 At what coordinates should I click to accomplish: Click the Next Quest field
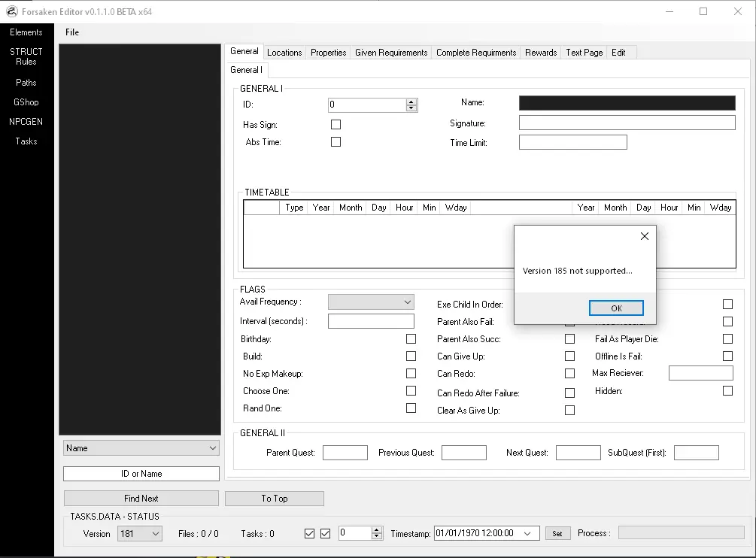[x=578, y=453]
